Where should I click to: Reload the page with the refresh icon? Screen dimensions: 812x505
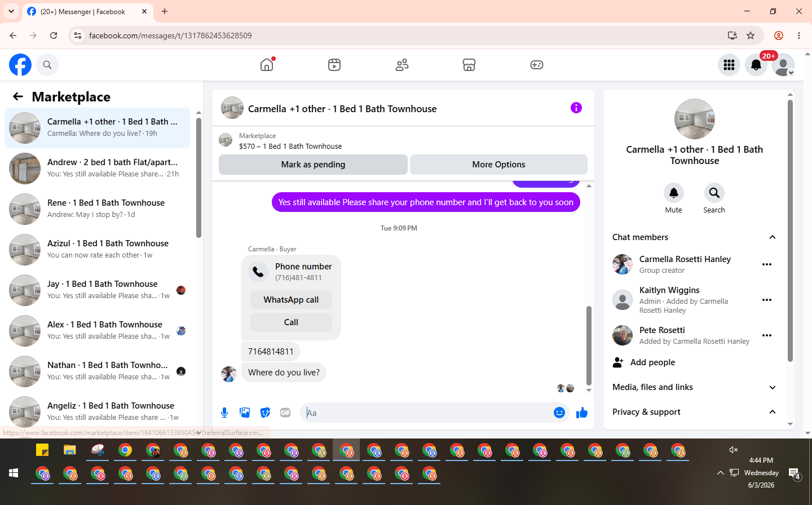54,36
